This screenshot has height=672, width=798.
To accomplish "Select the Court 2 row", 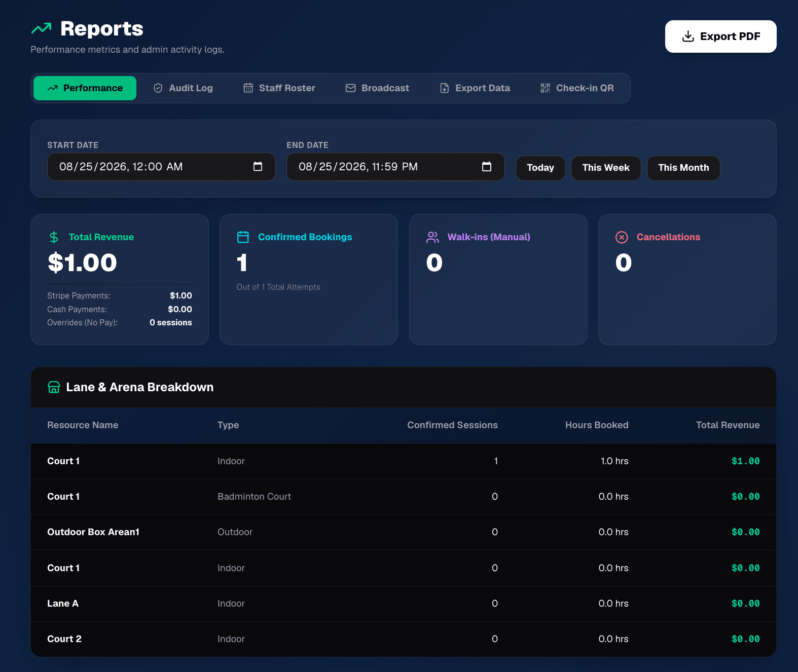I will [x=404, y=639].
